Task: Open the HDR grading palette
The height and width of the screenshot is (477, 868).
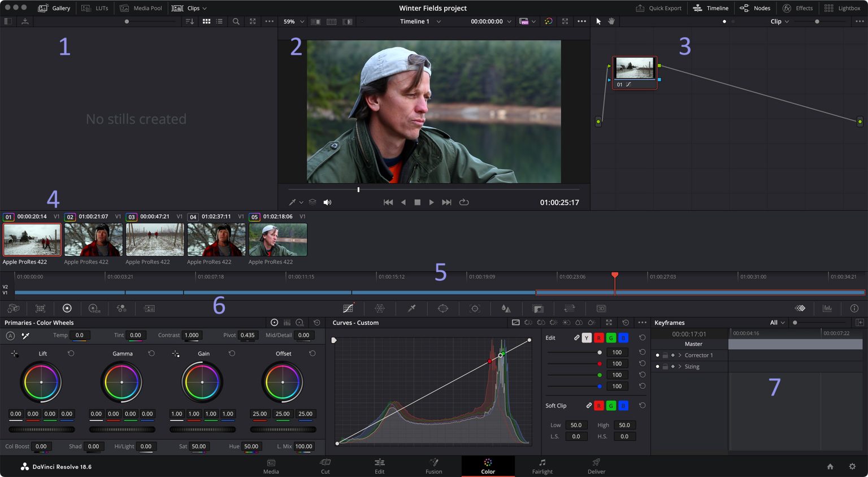Action: pos(95,308)
